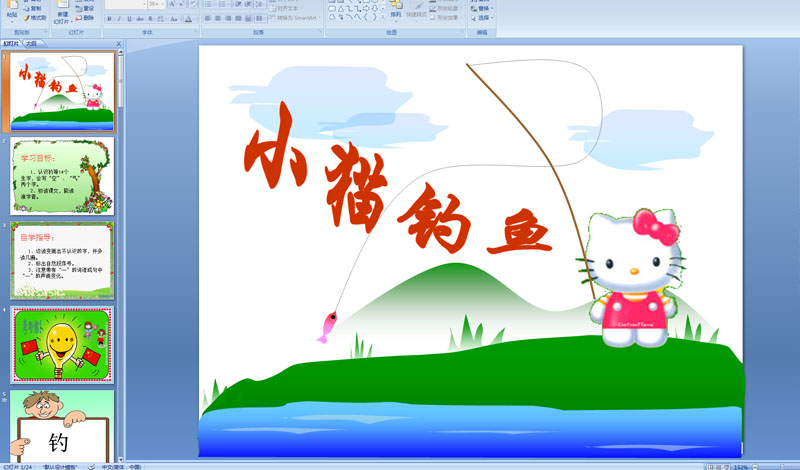Increase font size with the grow-font button

pos(172,4)
